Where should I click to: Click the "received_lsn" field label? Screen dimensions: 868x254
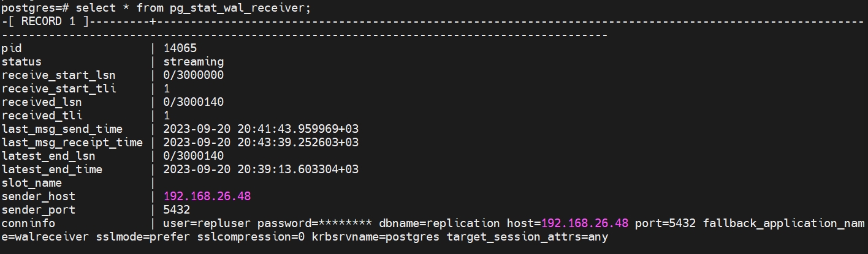[x=42, y=102]
